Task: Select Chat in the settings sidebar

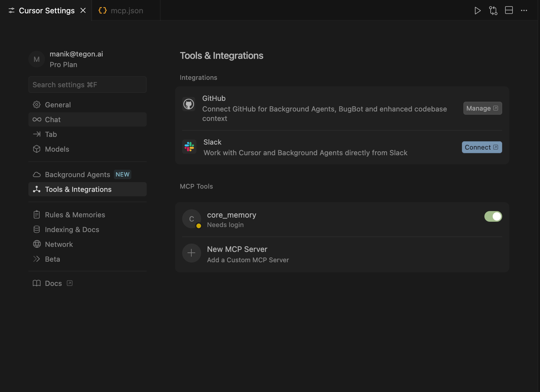Action: 53,119
